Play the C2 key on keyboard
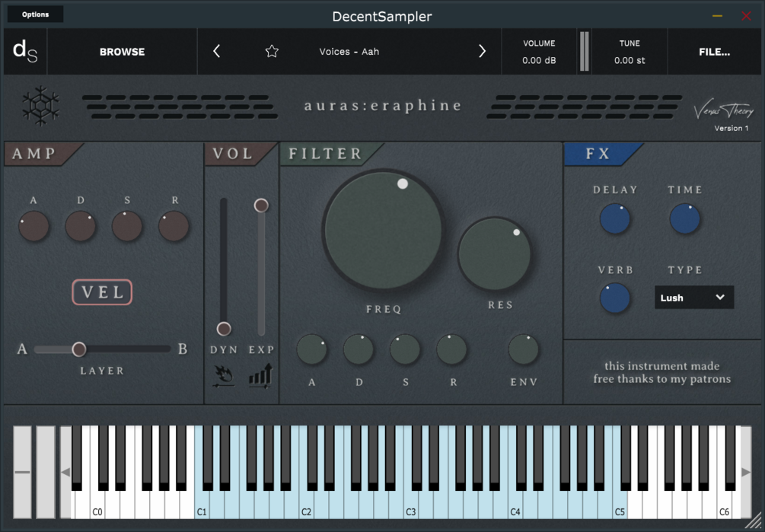Screen dimensions: 765x532 coord(307,505)
